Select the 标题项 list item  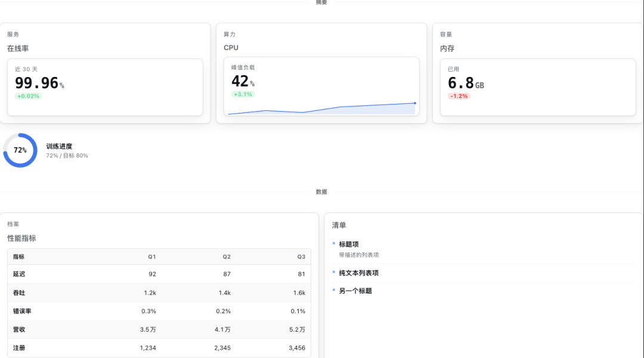[x=349, y=244]
